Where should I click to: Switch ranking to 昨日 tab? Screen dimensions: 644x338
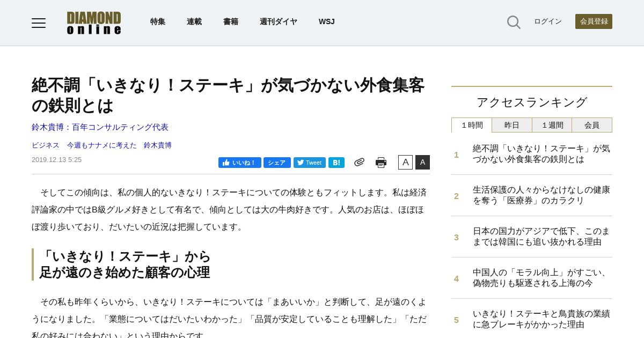(x=512, y=125)
